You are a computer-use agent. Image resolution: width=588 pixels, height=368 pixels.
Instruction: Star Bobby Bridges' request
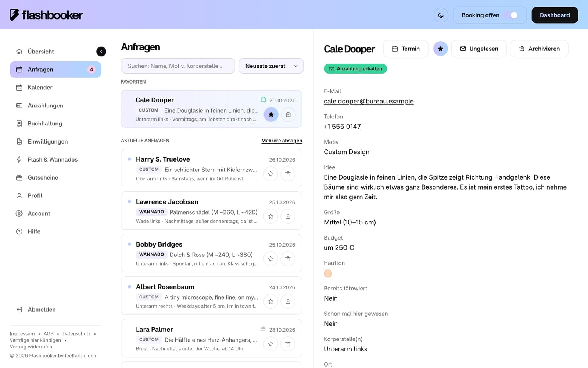(x=270, y=259)
